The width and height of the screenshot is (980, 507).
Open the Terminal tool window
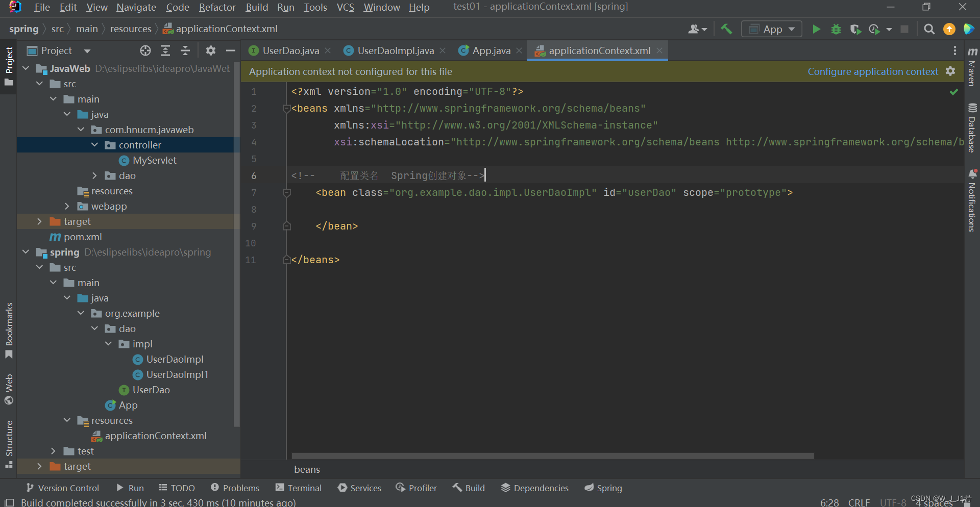tap(299, 488)
